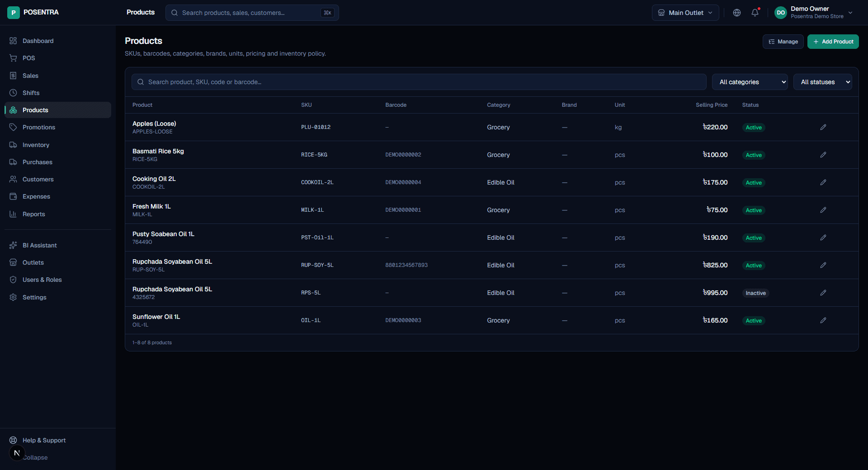Open the POS sidebar item
This screenshot has height=470, width=868.
(58, 58)
